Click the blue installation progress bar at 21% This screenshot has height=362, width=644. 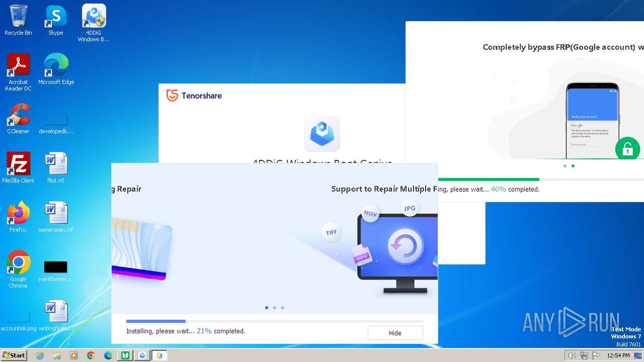(x=156, y=321)
